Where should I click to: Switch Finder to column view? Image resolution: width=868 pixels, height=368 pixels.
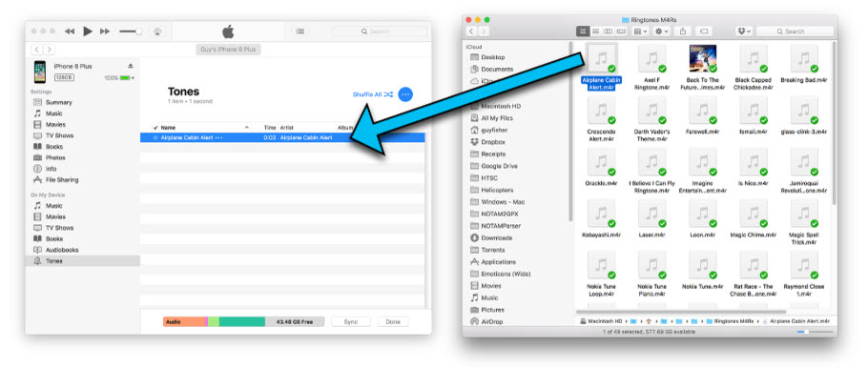(x=609, y=31)
